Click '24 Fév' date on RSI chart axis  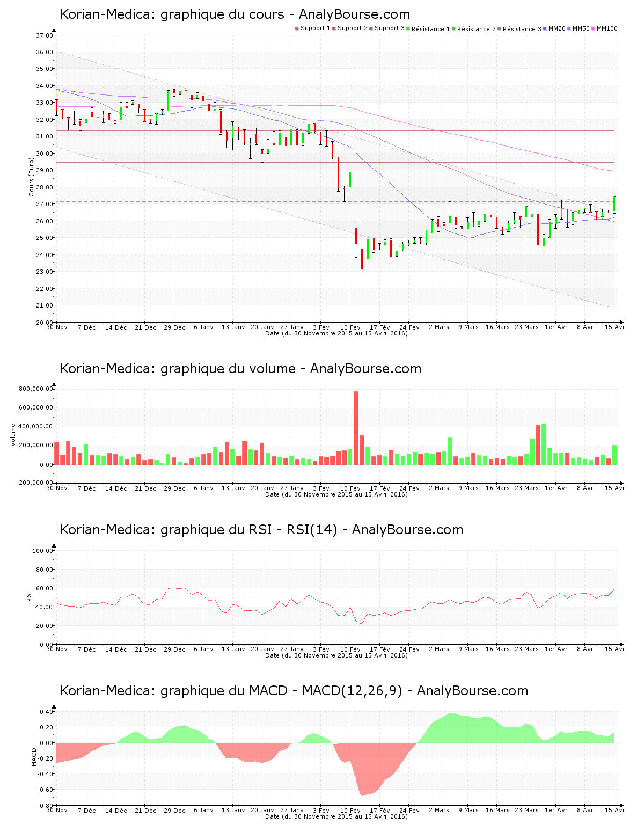pos(409,649)
